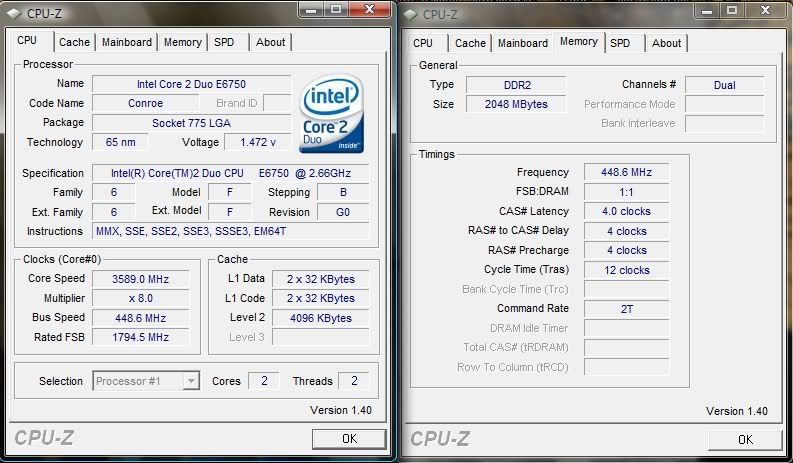
Task: Click Rated FSB value 1794.5 MHz
Action: [141, 337]
